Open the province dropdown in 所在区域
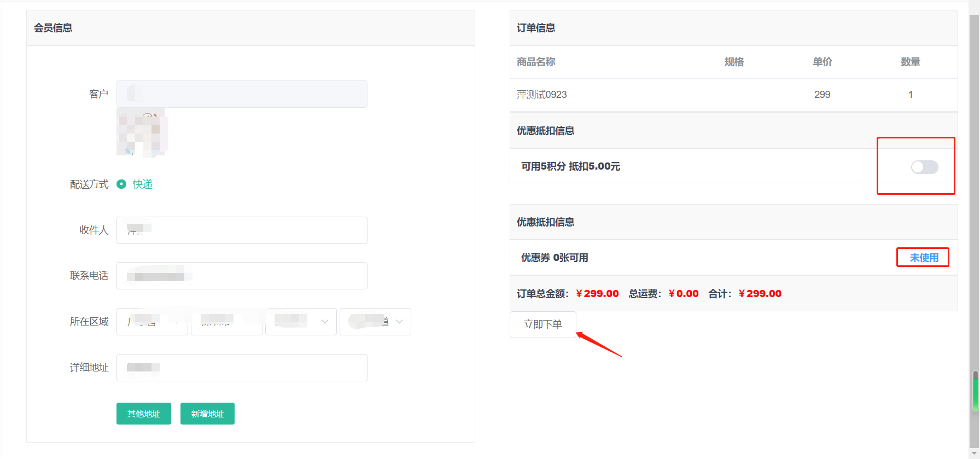The height and width of the screenshot is (459, 980). coord(152,322)
